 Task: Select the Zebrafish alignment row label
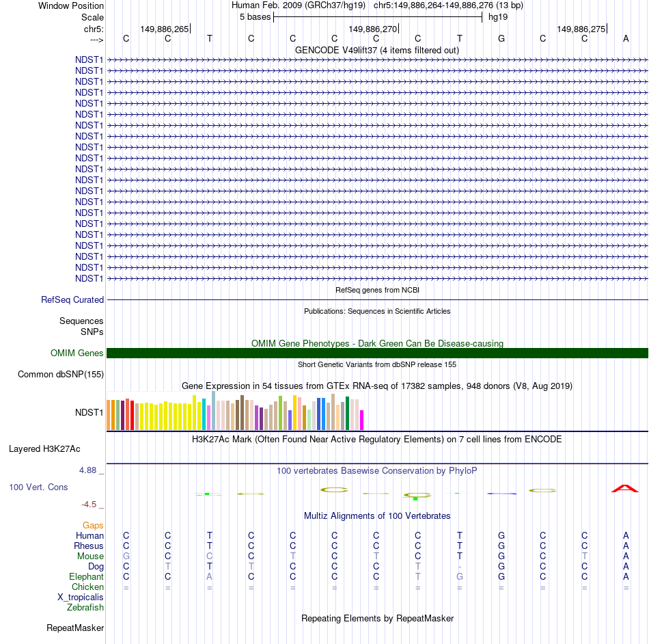[x=85, y=607]
